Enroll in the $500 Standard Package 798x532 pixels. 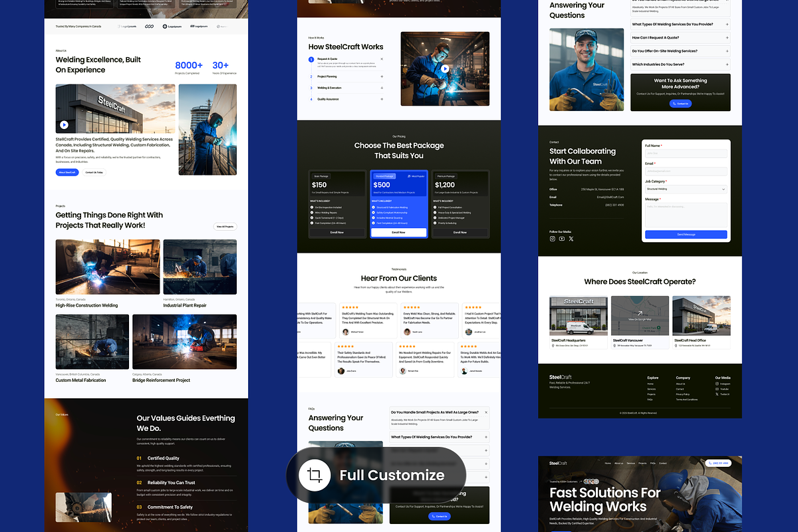coord(398,232)
